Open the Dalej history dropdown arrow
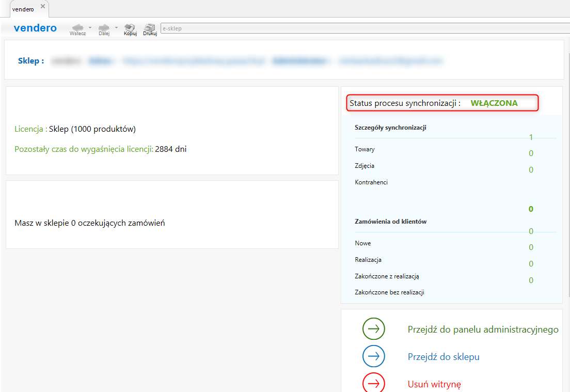The width and height of the screenshot is (570, 392). tap(116, 27)
